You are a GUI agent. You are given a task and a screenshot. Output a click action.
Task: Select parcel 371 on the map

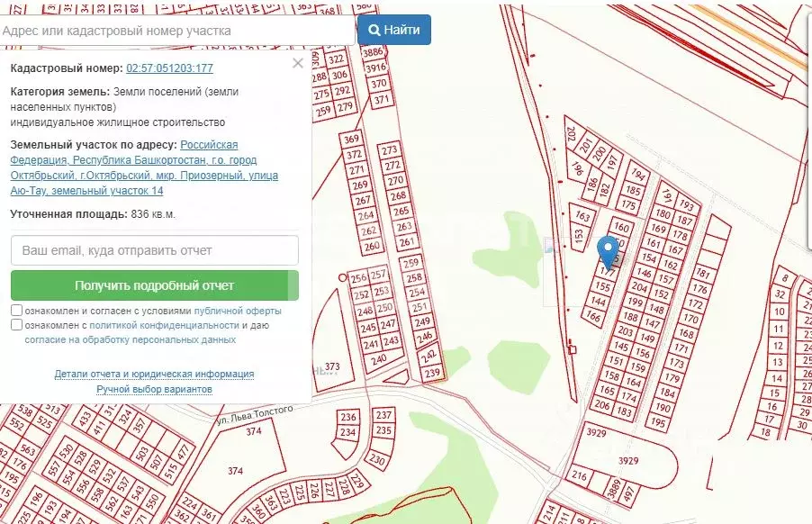coord(383,99)
